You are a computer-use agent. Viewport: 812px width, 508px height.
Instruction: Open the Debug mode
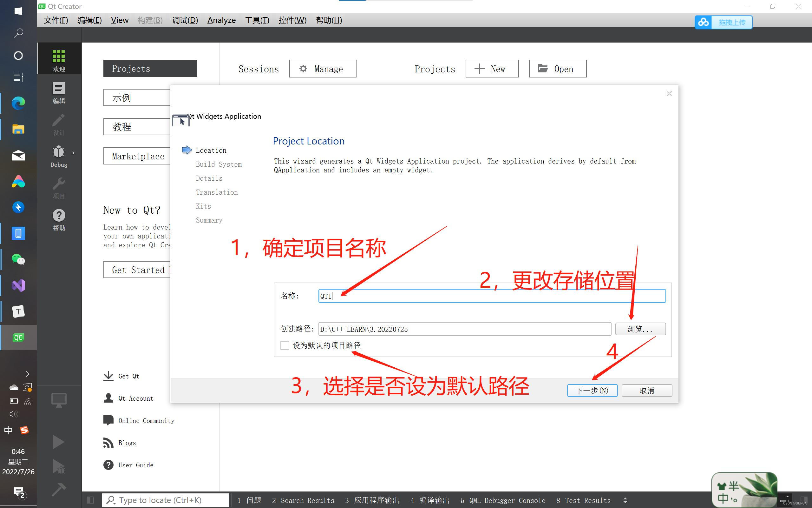(x=59, y=156)
